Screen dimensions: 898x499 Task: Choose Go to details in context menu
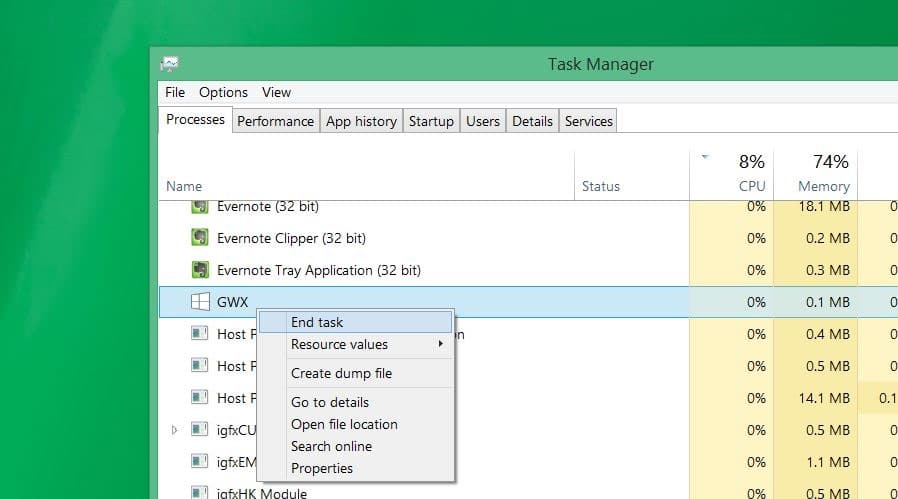[x=356, y=402]
